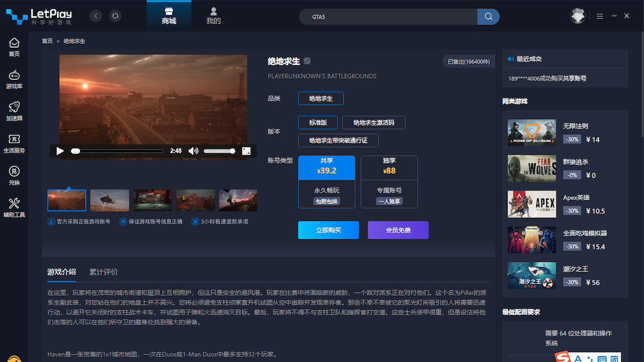Go back with the back arrow button
The height and width of the screenshot is (362, 644).
[96, 16]
